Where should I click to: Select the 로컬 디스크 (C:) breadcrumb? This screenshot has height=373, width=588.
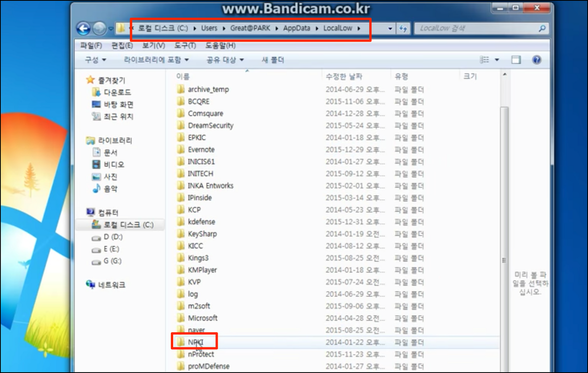click(x=163, y=28)
